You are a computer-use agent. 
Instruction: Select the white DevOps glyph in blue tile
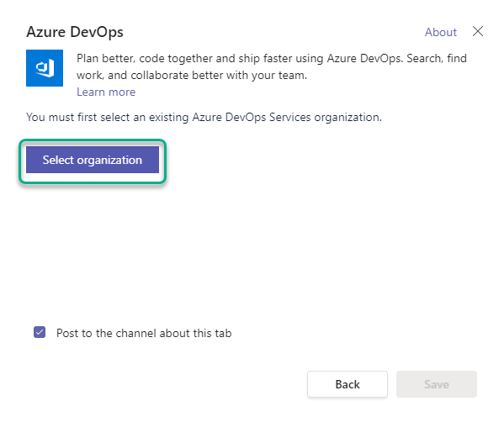pyautogui.click(x=45, y=68)
